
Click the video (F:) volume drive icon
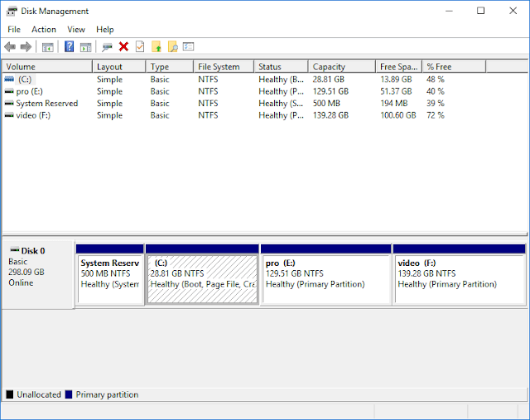click(9, 115)
